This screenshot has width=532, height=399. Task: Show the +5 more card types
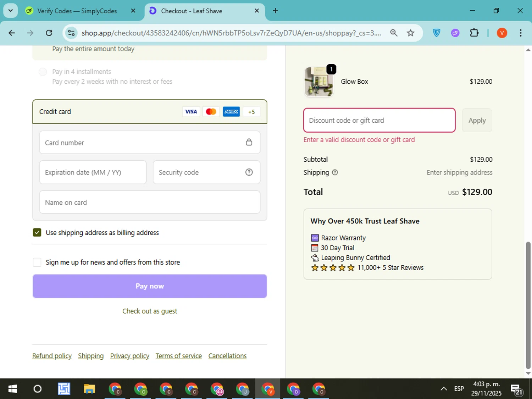251,112
